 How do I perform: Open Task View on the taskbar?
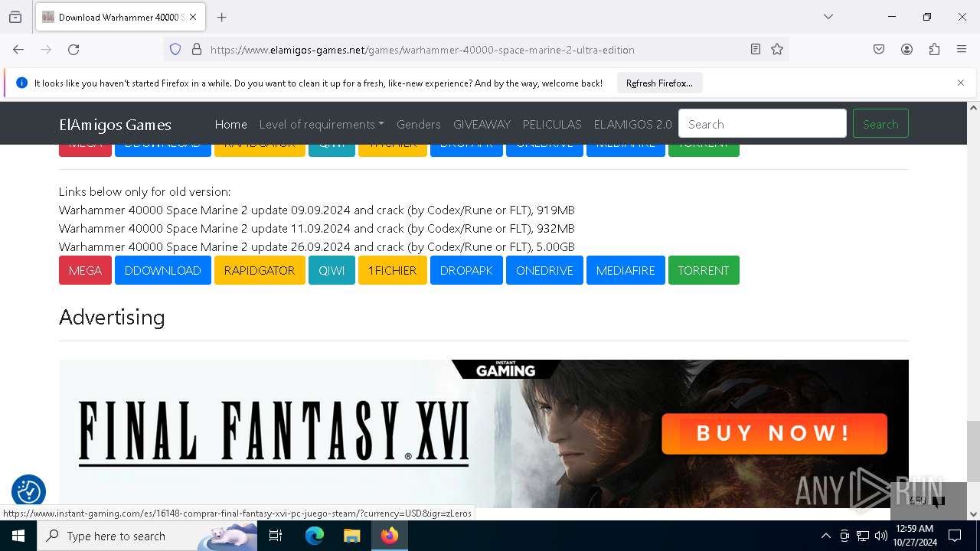pos(276,536)
